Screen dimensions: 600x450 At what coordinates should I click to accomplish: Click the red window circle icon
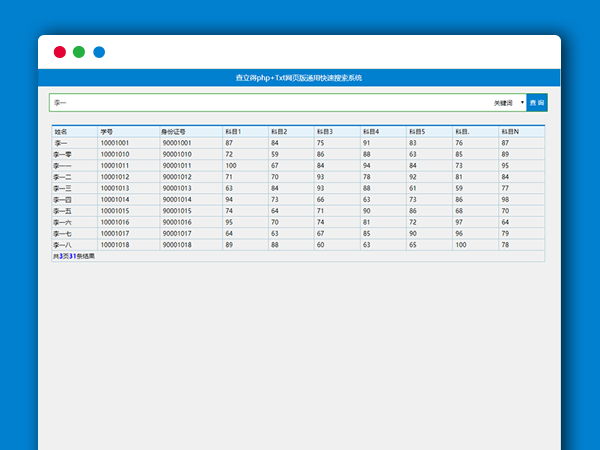[60, 52]
